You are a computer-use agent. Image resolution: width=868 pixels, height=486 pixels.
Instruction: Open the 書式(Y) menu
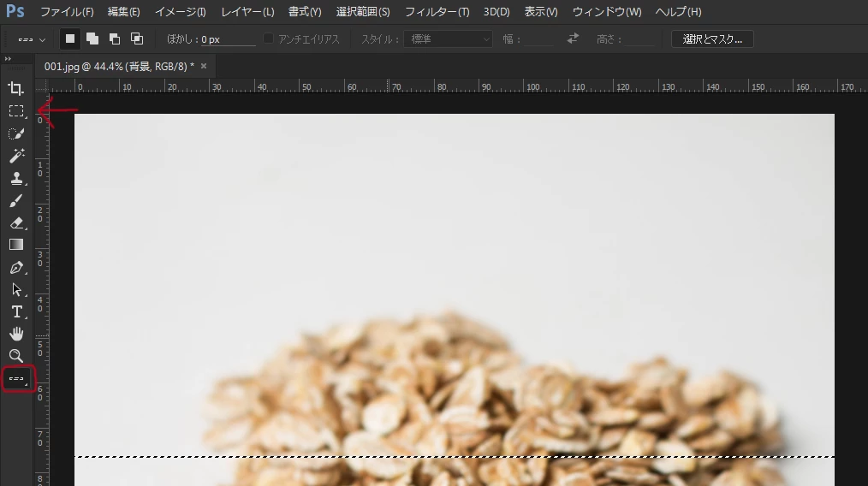click(x=305, y=12)
